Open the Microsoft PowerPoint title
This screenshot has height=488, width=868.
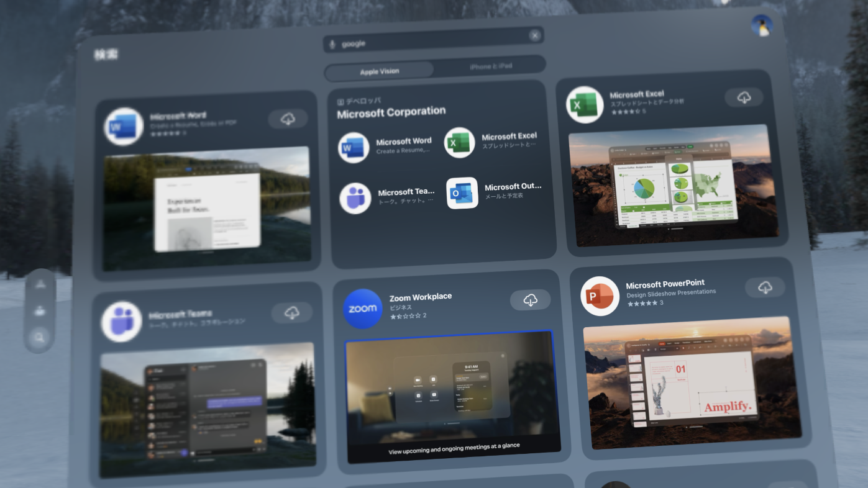[x=665, y=284]
